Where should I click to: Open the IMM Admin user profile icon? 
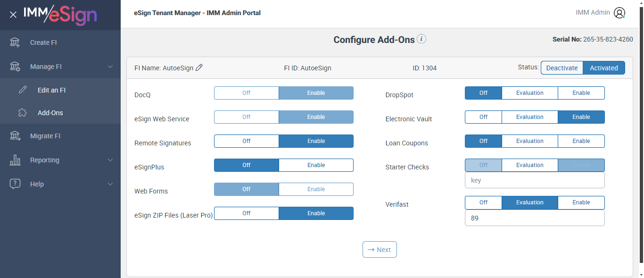(619, 13)
